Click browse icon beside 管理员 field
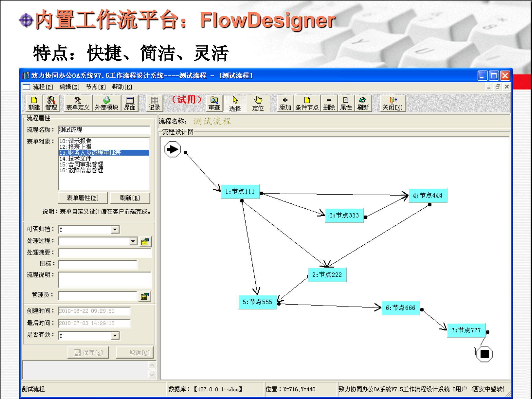532x399 pixels. click(145, 296)
